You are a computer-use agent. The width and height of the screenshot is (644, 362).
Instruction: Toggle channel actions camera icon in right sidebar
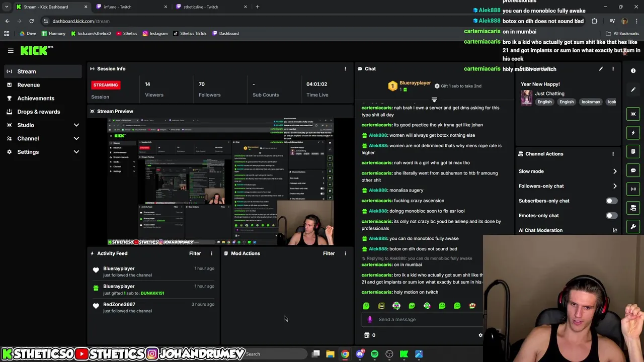coord(633,208)
